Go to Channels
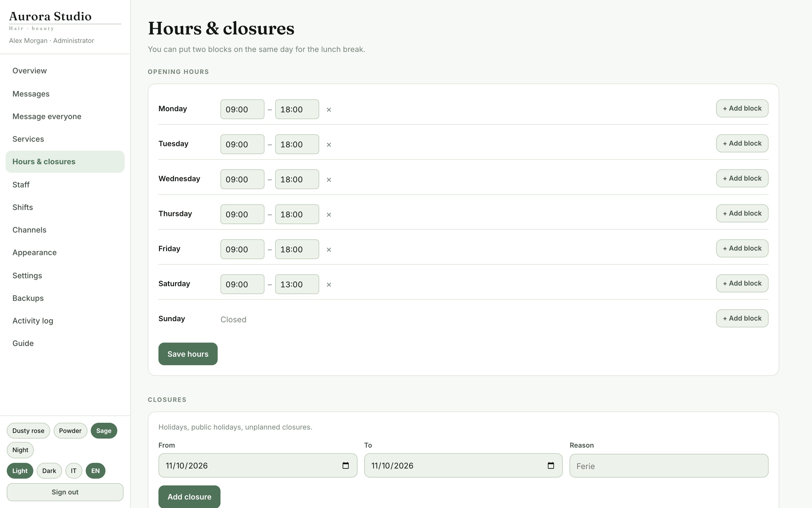The height and width of the screenshot is (508, 812). (x=65, y=230)
